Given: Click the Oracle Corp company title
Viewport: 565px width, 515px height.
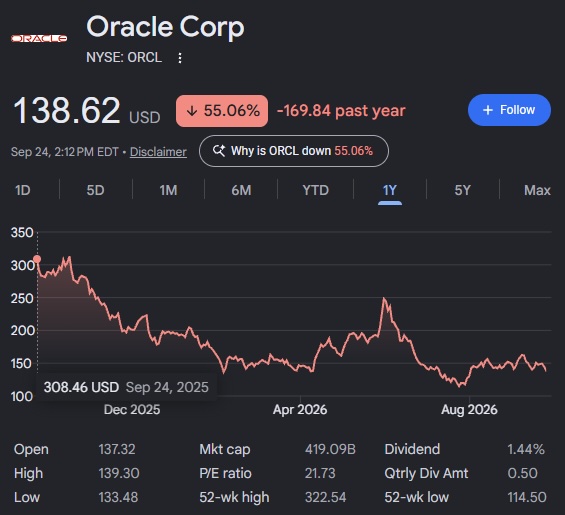Looking at the screenshot, I should coord(165,27).
